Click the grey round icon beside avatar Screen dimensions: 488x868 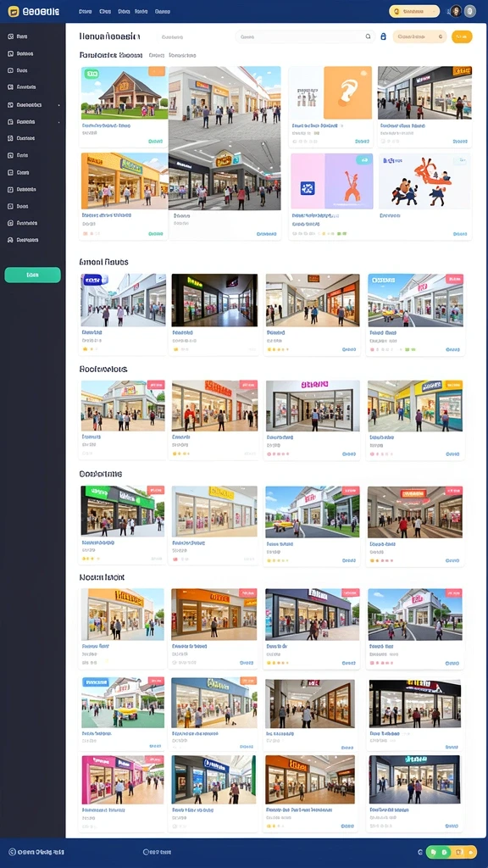click(469, 11)
